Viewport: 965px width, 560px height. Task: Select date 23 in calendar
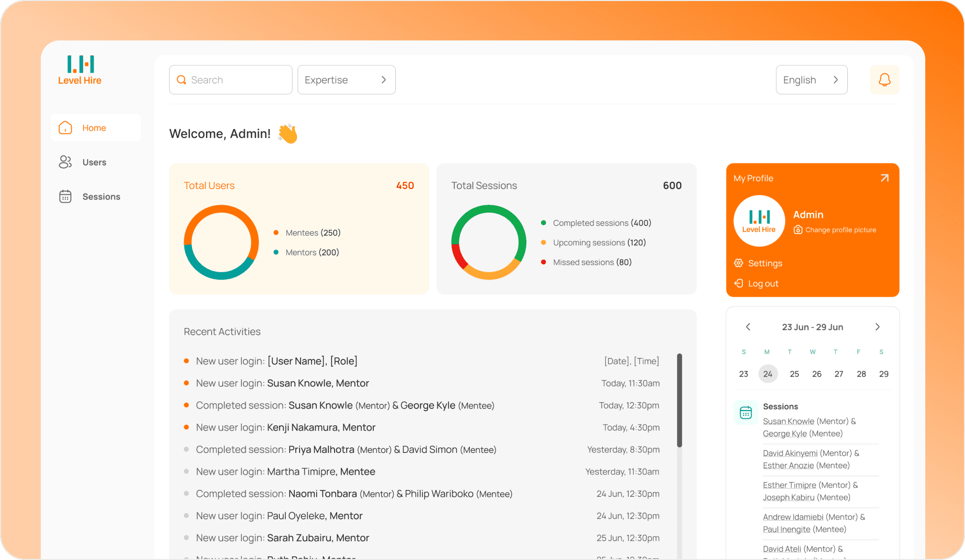(744, 374)
